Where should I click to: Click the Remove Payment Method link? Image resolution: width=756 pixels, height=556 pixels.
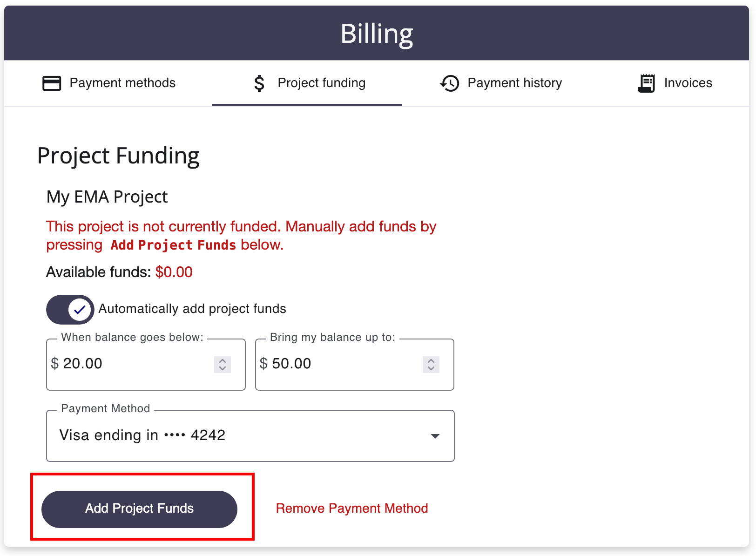pos(352,508)
